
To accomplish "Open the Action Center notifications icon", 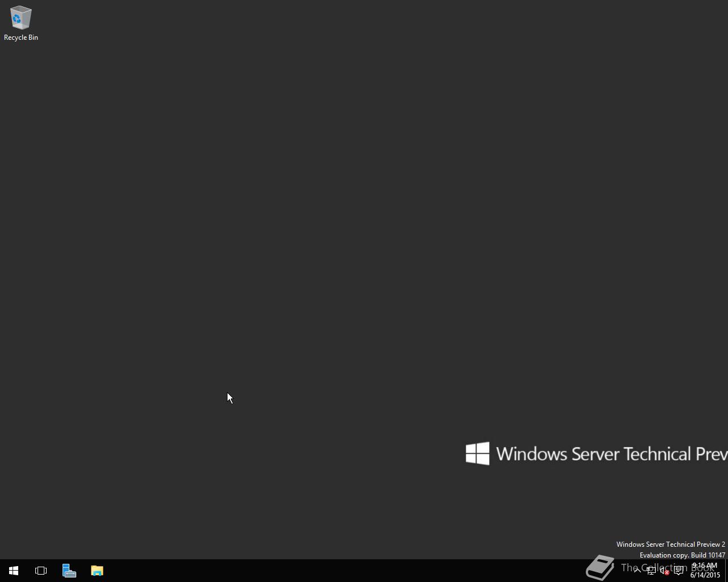I will point(679,571).
